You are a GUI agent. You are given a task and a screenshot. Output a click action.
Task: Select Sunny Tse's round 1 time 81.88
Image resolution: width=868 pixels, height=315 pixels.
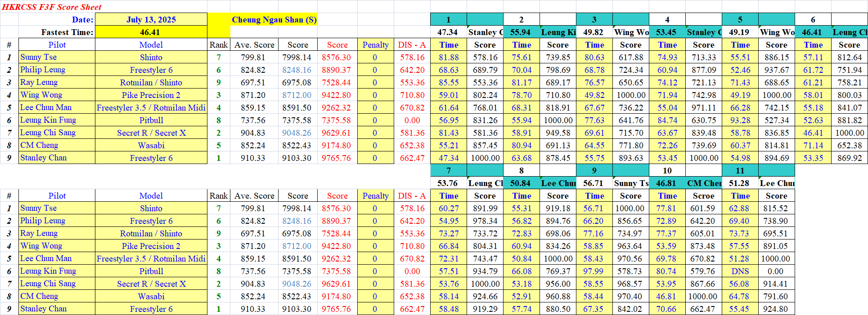point(449,57)
